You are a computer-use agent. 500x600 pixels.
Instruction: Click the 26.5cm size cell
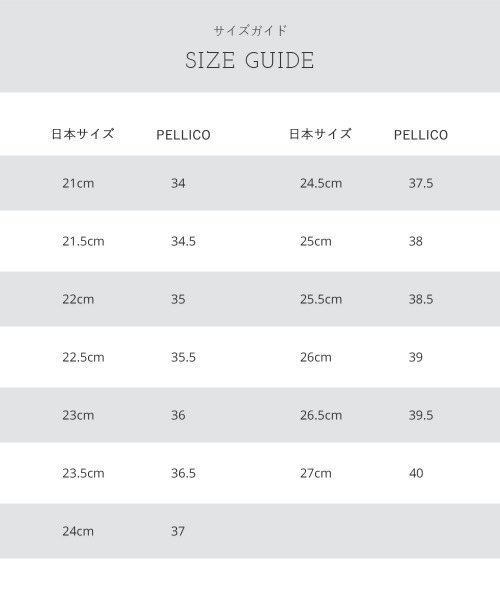tap(321, 415)
